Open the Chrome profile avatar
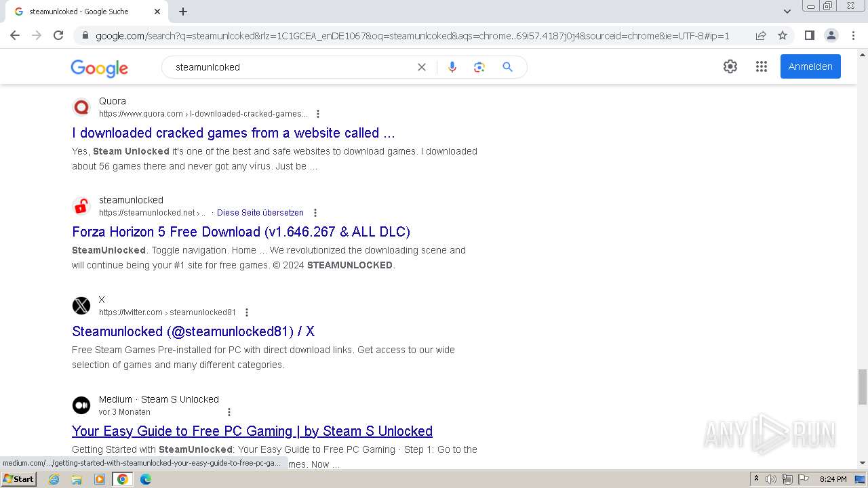868x488 pixels. tap(831, 35)
